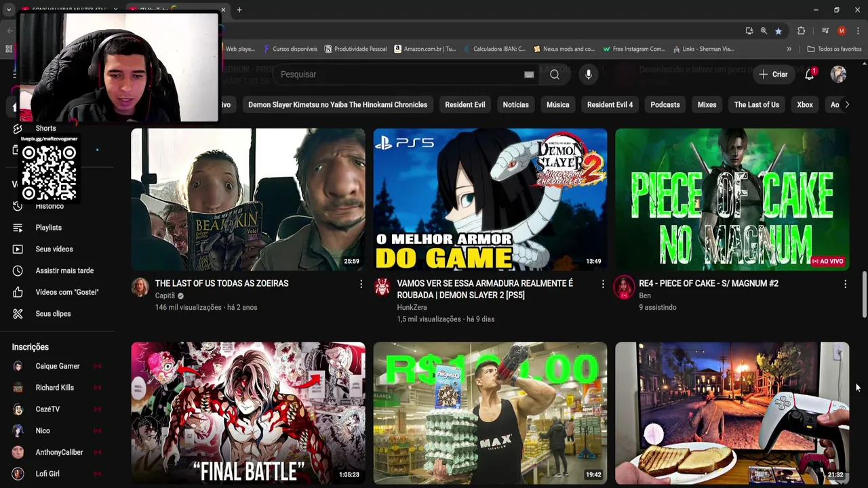Image resolution: width=868 pixels, height=488 pixels.
Task: Open options for the HunkZera Demon Slayer video
Action: [x=603, y=284]
